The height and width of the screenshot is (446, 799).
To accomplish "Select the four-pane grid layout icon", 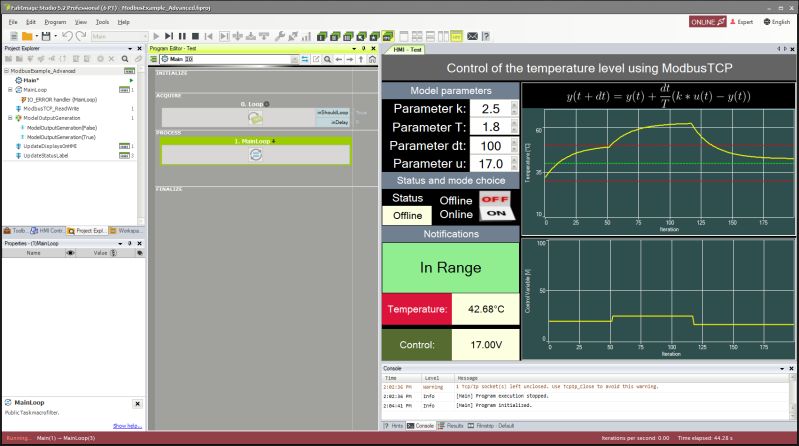I will [417, 37].
